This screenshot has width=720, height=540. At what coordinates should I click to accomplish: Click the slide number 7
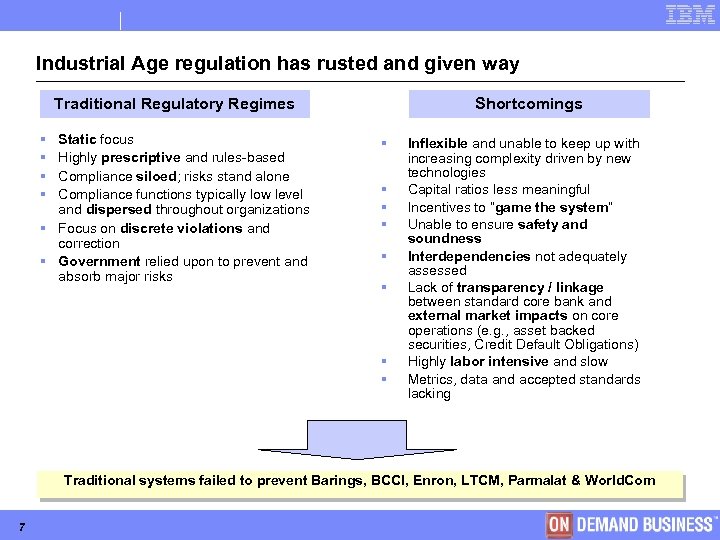point(22,527)
